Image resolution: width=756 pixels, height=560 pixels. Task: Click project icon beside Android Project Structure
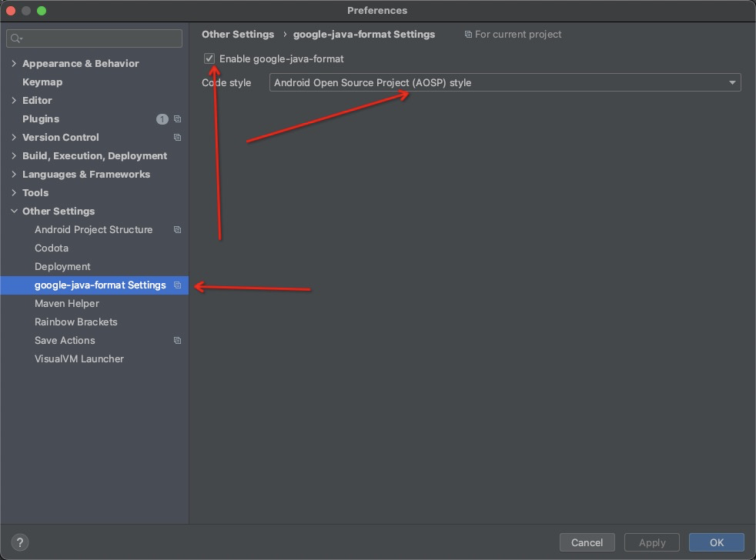177,229
